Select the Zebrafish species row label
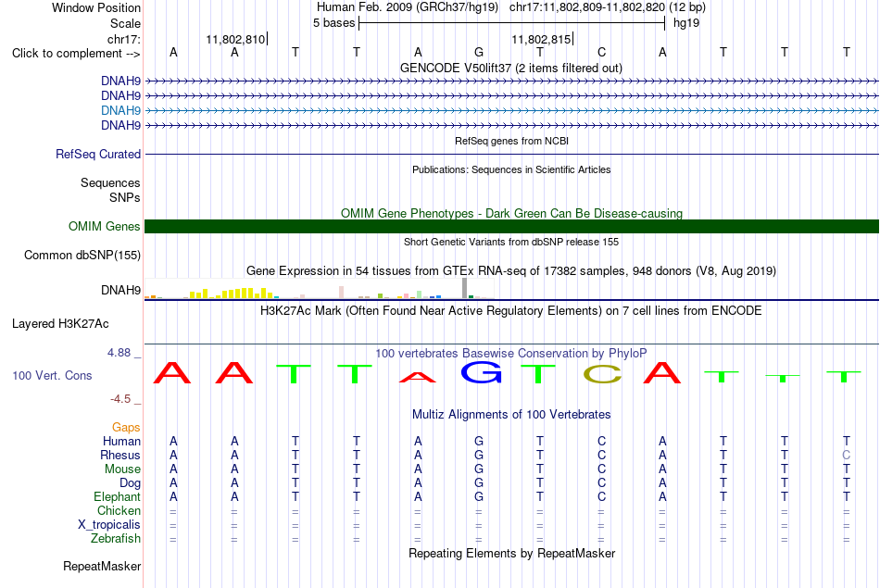This screenshot has height=588, width=880. click(116, 539)
